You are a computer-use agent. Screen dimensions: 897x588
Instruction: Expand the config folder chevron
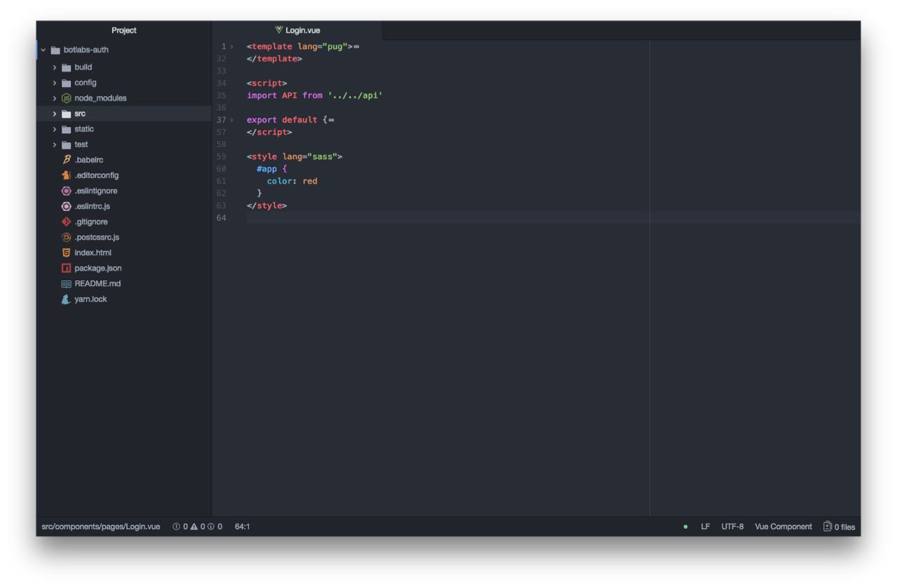tap(55, 83)
